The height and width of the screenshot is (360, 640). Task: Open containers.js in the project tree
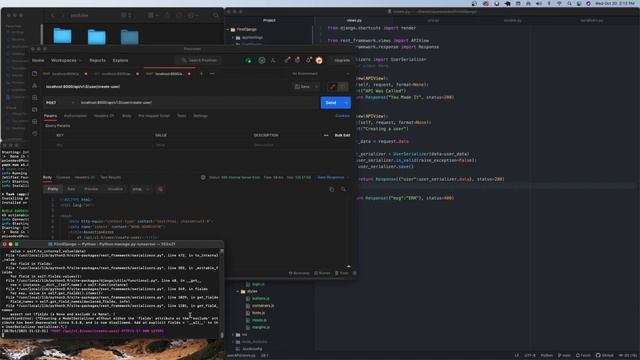(263, 305)
